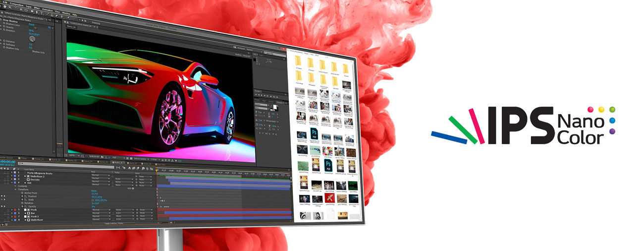This screenshot has height=251, width=644.
Task: Click the Position keyframe navigator diamond
Action: (1, 196)
